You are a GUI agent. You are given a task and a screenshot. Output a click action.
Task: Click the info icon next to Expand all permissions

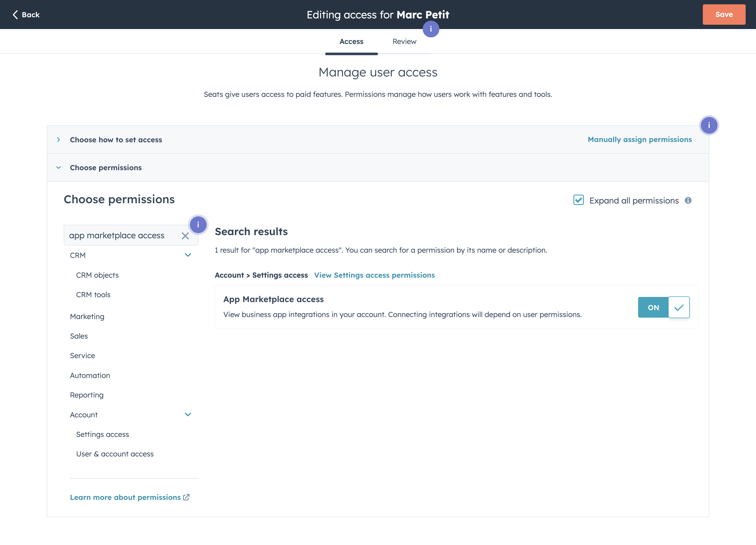688,200
